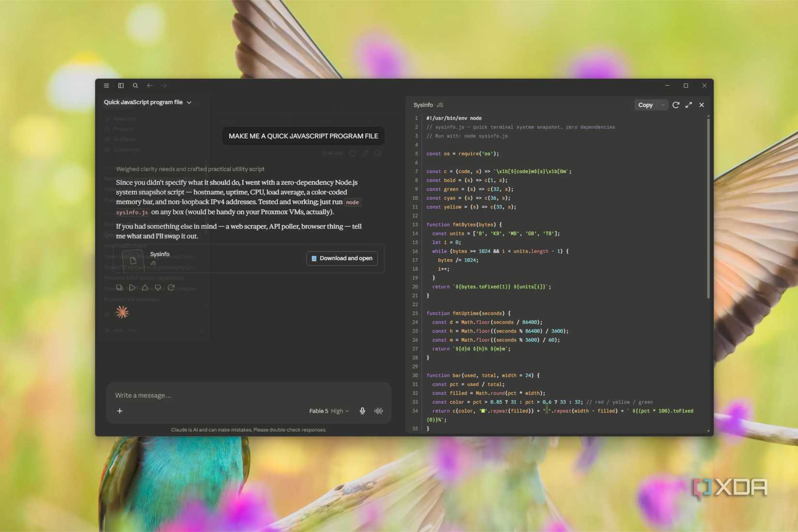Play the response aloud with the play icon
Viewport: 798px width, 532px height.
(132, 288)
